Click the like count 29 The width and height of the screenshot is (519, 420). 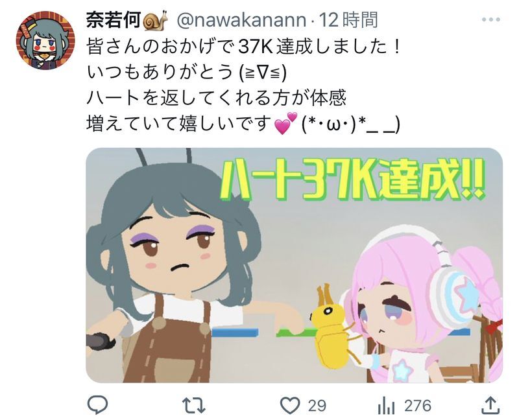point(317,406)
